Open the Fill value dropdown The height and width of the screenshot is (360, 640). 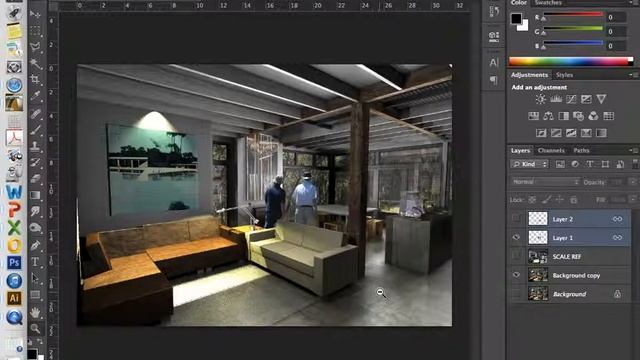[x=633, y=200]
